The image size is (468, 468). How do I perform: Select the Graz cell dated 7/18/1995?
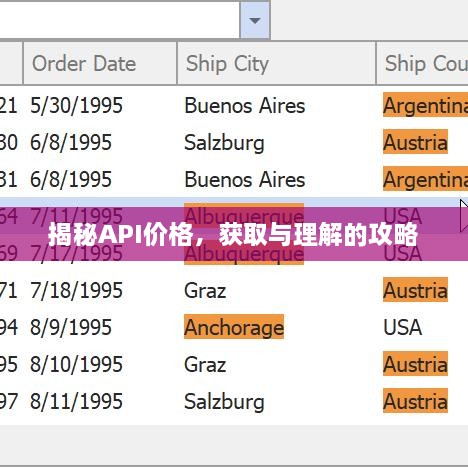(205, 290)
